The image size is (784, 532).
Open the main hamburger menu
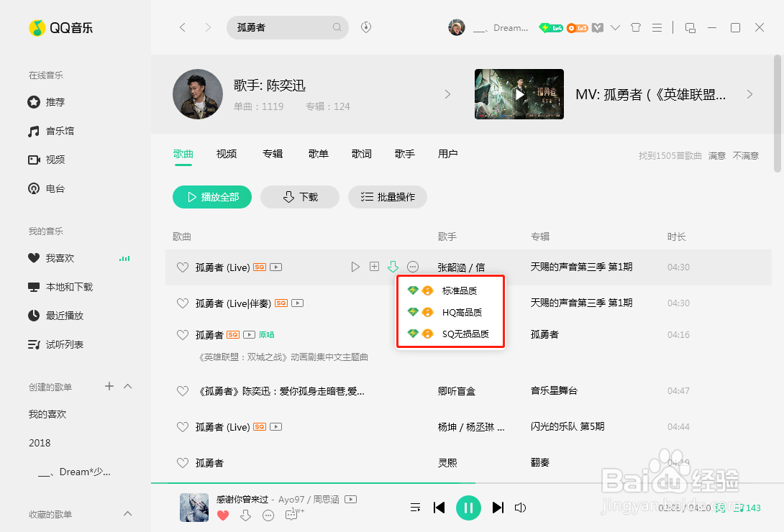point(657,27)
